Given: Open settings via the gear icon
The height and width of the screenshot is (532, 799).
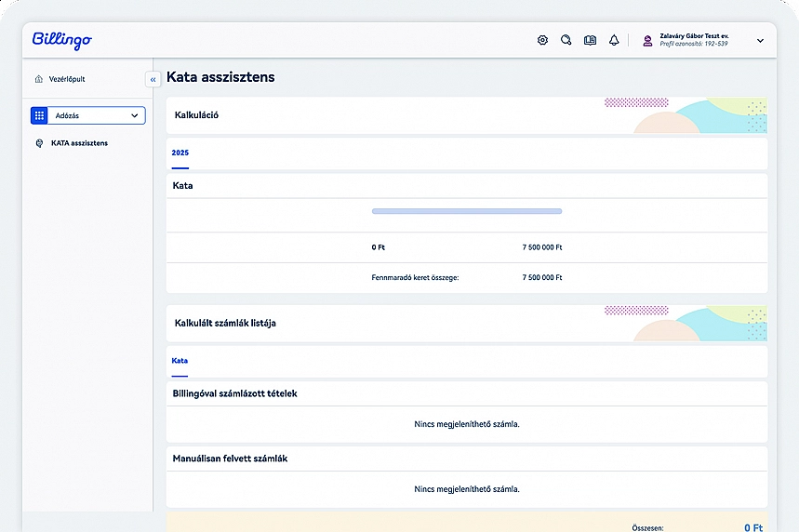Looking at the screenshot, I should [543, 40].
